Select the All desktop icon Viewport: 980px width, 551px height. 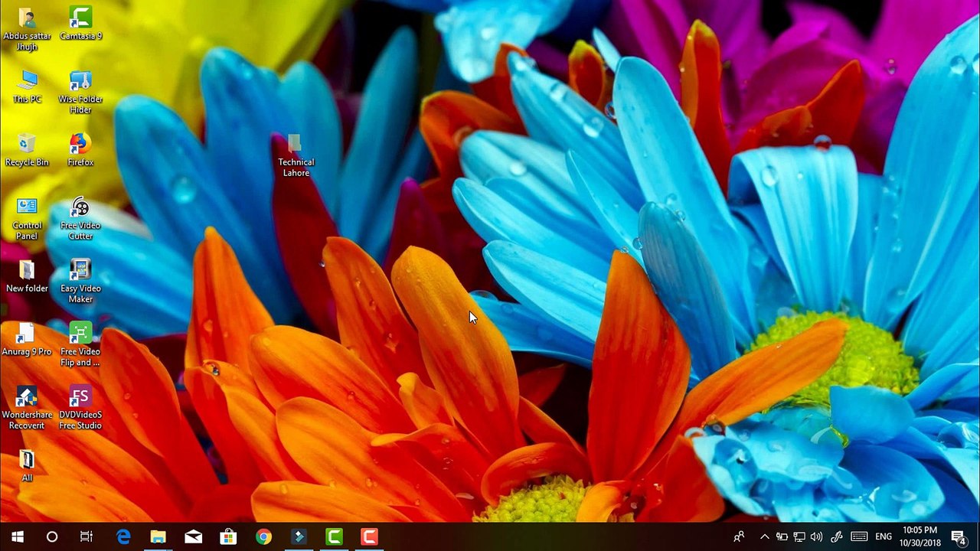click(x=27, y=465)
